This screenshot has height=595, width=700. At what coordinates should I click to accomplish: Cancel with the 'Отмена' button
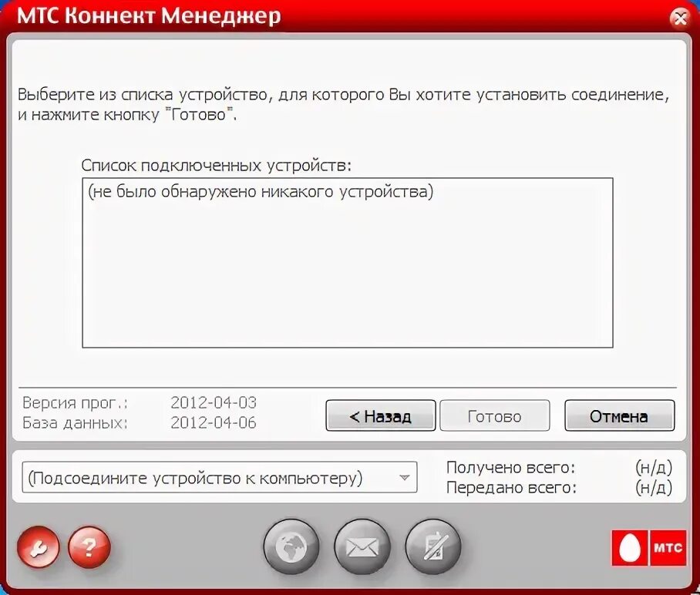pos(619,415)
